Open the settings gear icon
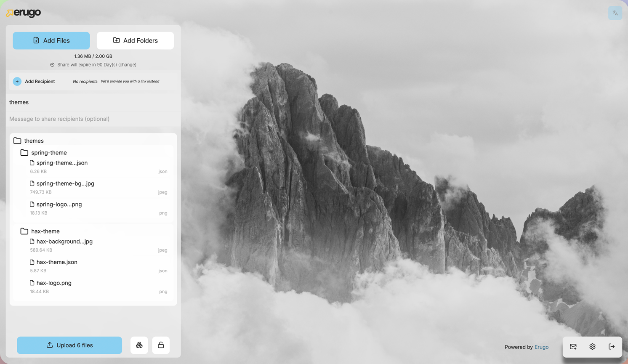This screenshot has width=628, height=364. click(x=592, y=347)
